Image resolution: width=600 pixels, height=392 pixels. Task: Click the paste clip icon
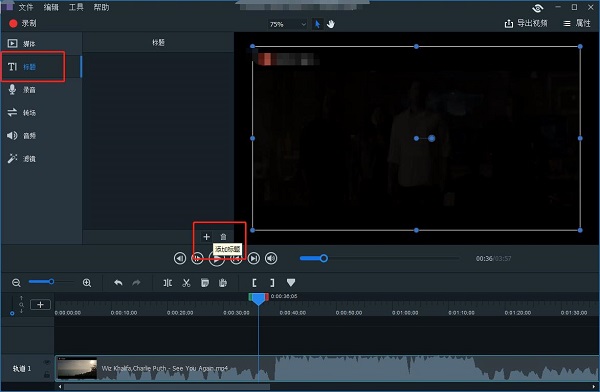(223, 283)
